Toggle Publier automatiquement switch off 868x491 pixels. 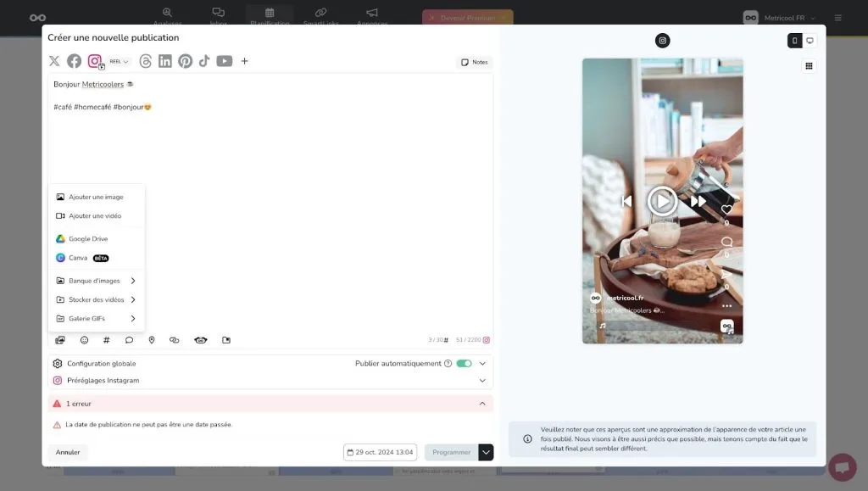464,364
